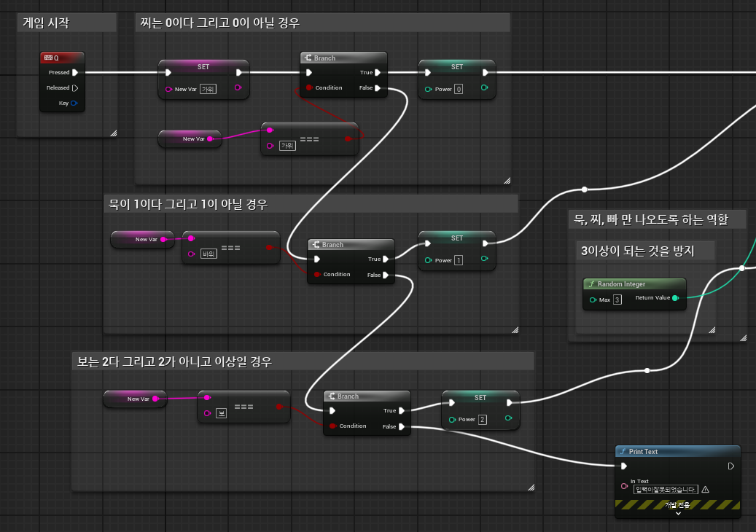Click the warning icon beside In Text field
The width and height of the screenshot is (756, 532).
click(x=706, y=490)
